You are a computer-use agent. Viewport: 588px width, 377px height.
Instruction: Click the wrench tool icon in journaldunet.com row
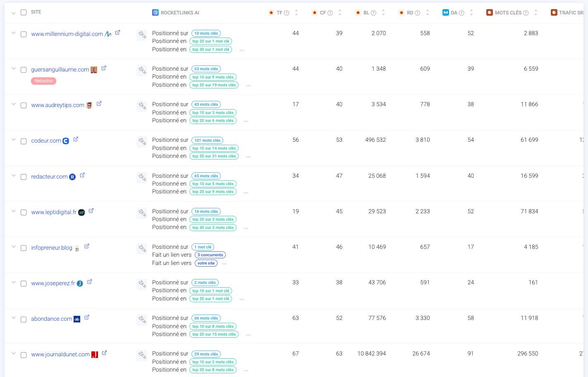click(x=142, y=355)
